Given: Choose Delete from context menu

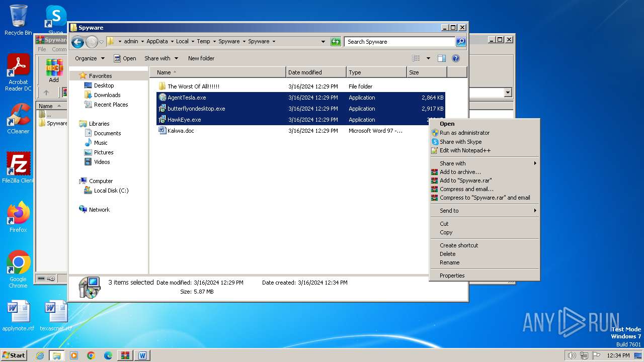Looking at the screenshot, I should 485,254.
